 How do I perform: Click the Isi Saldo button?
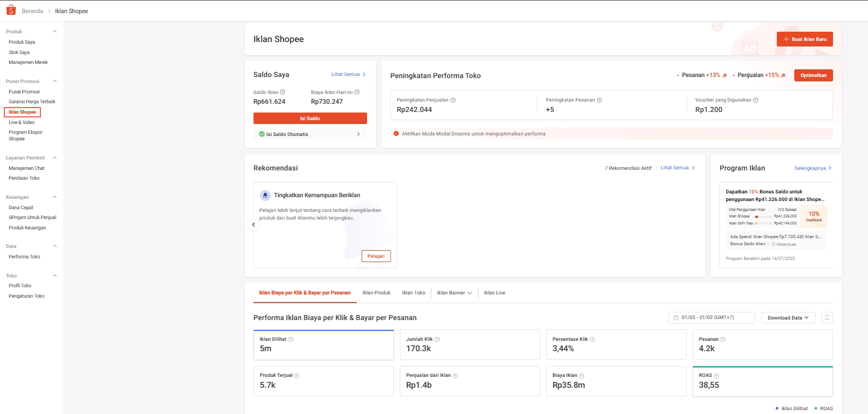click(310, 119)
